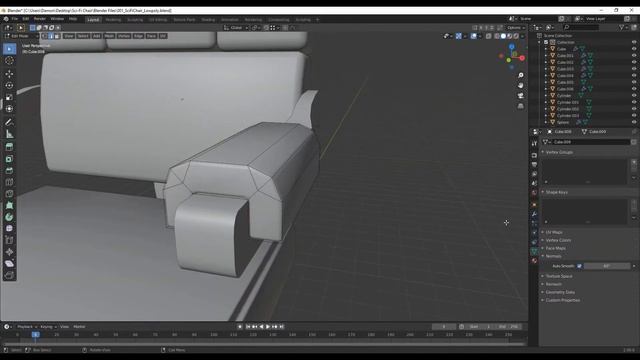Choose the Inset Faces tool
The height and width of the screenshot is (360, 640).
9,159
